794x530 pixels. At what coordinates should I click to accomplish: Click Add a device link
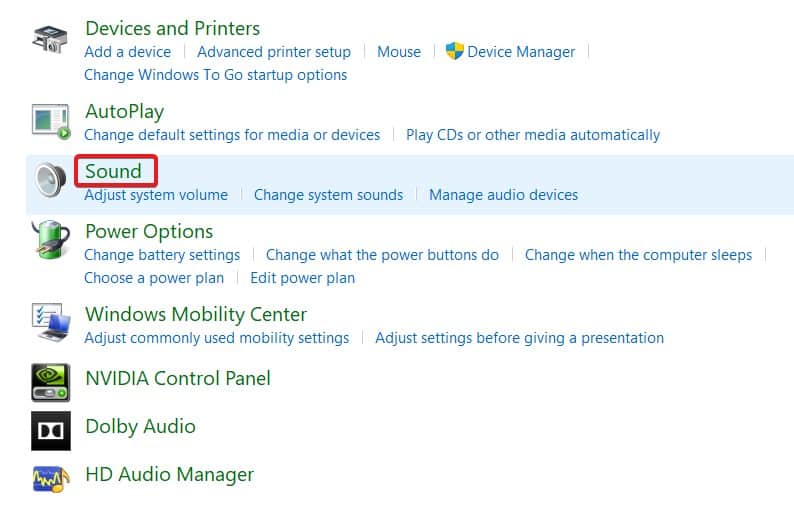(x=128, y=52)
